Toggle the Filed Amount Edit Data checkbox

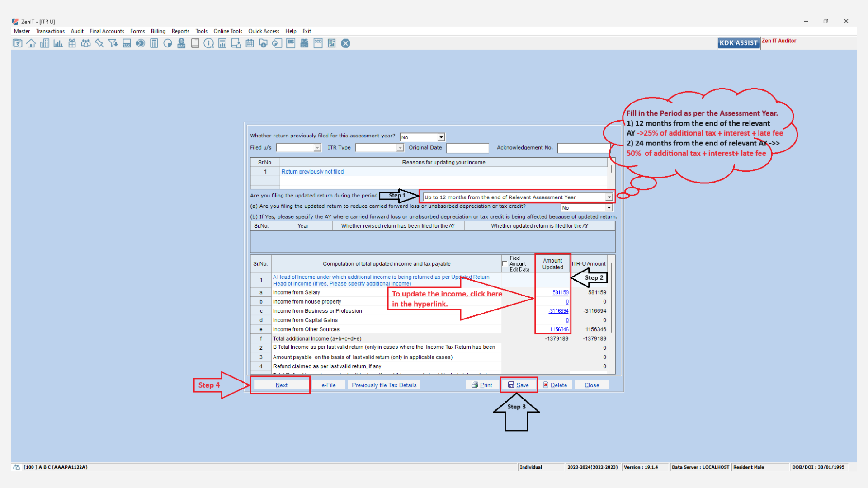pos(505,264)
